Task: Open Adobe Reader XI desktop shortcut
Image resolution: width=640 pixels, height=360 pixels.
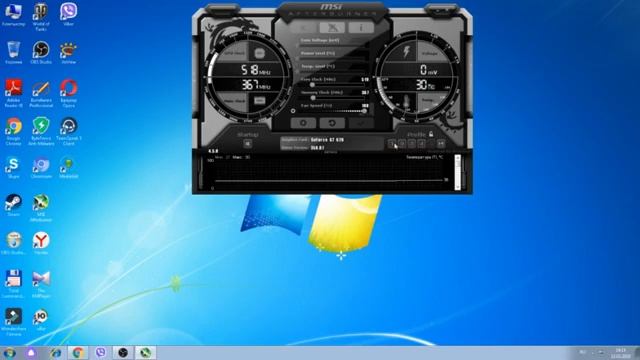Action: tap(13, 93)
